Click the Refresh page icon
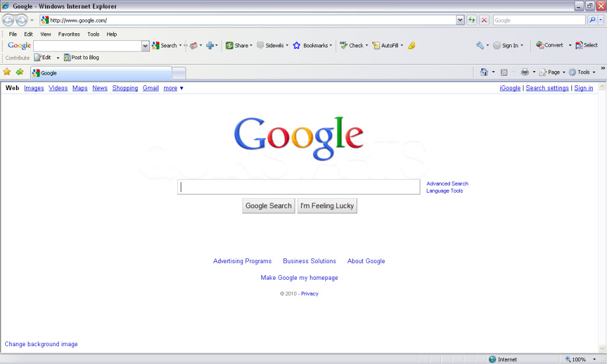Viewport: 607px width, 364px height. tap(471, 20)
